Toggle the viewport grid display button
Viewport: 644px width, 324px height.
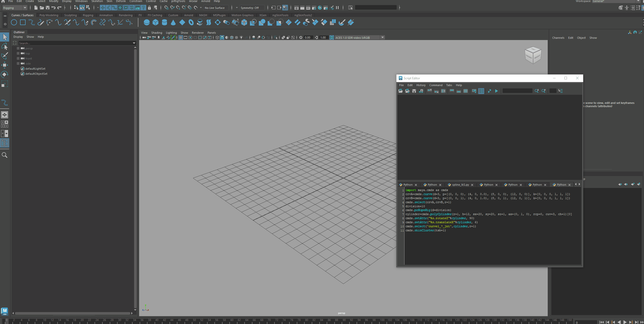pos(181,37)
